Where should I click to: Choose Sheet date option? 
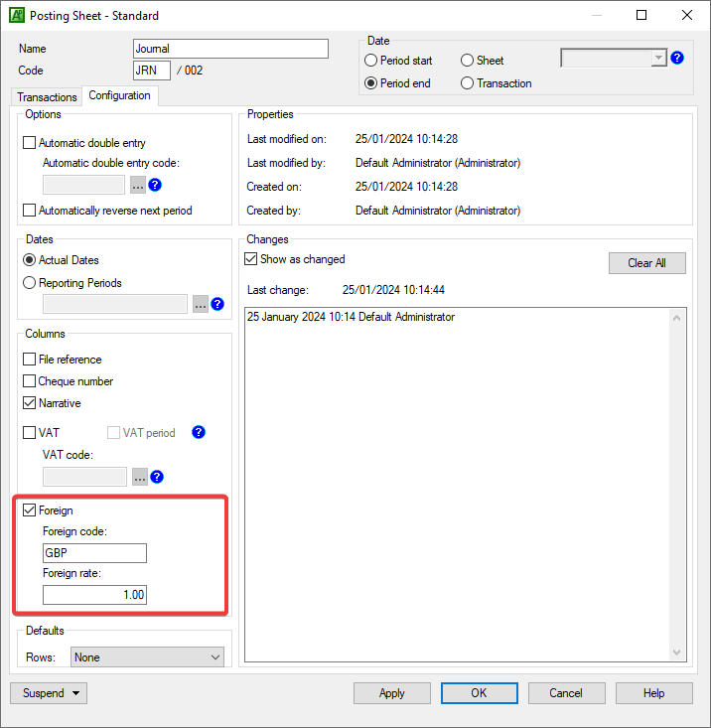(x=467, y=61)
